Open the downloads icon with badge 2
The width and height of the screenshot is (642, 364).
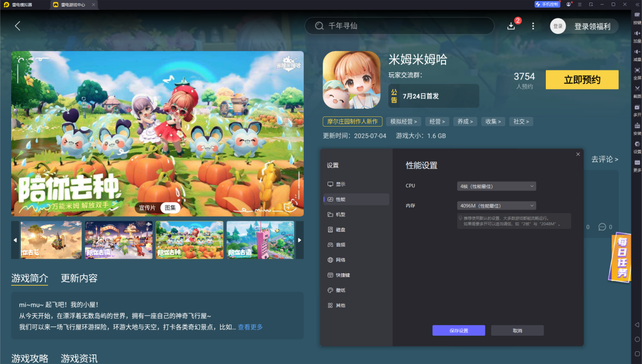point(511,26)
